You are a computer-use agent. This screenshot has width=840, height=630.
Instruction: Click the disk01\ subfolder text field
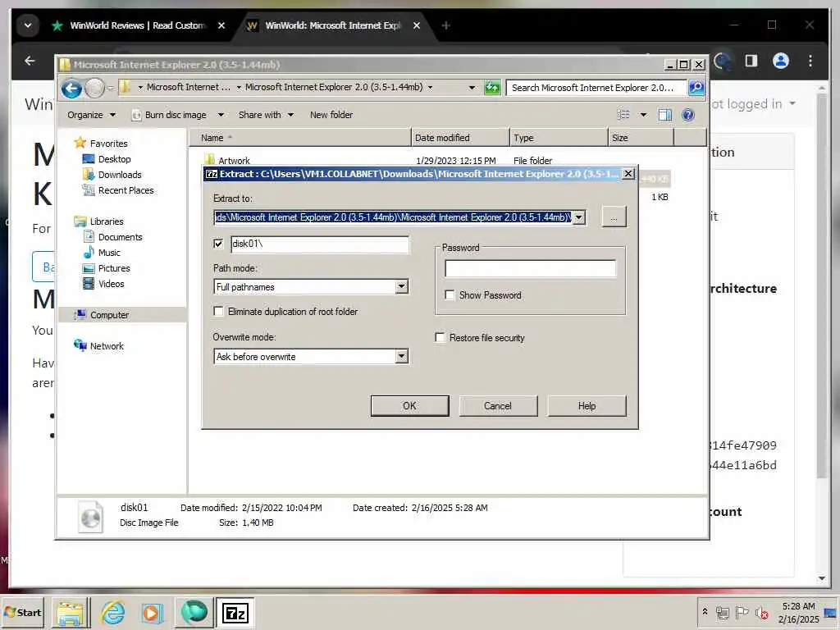pyautogui.click(x=320, y=244)
